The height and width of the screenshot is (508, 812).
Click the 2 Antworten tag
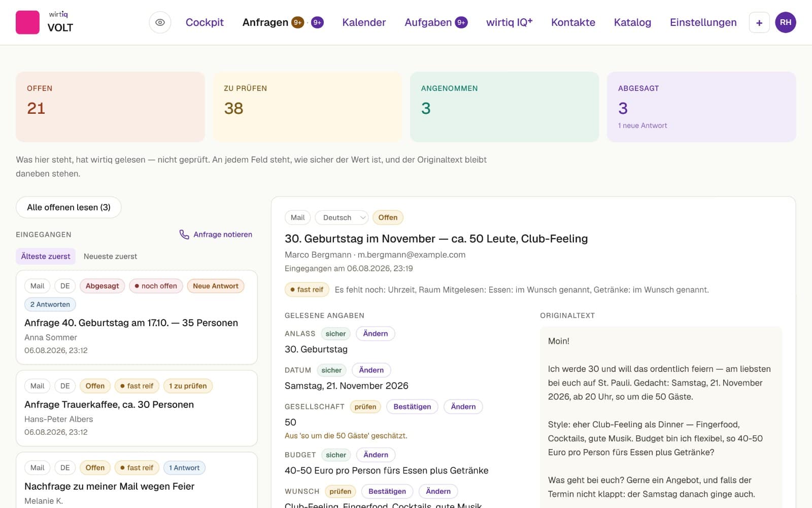50,304
